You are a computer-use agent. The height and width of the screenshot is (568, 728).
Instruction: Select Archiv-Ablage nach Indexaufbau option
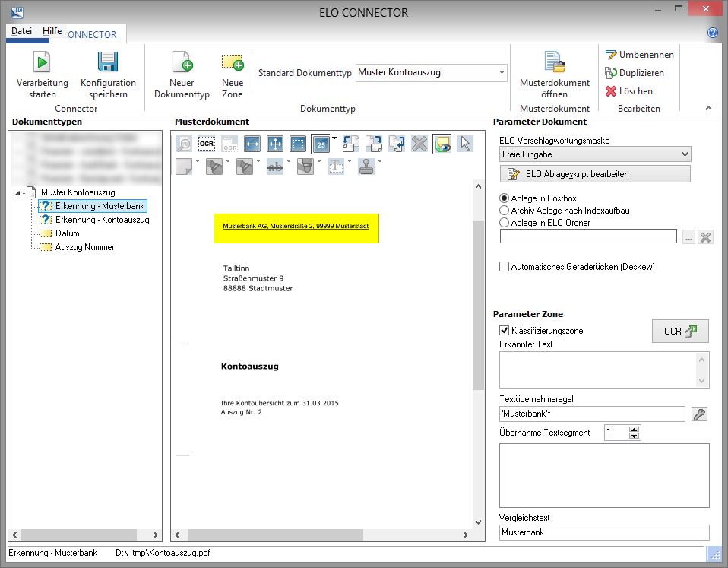[504, 211]
